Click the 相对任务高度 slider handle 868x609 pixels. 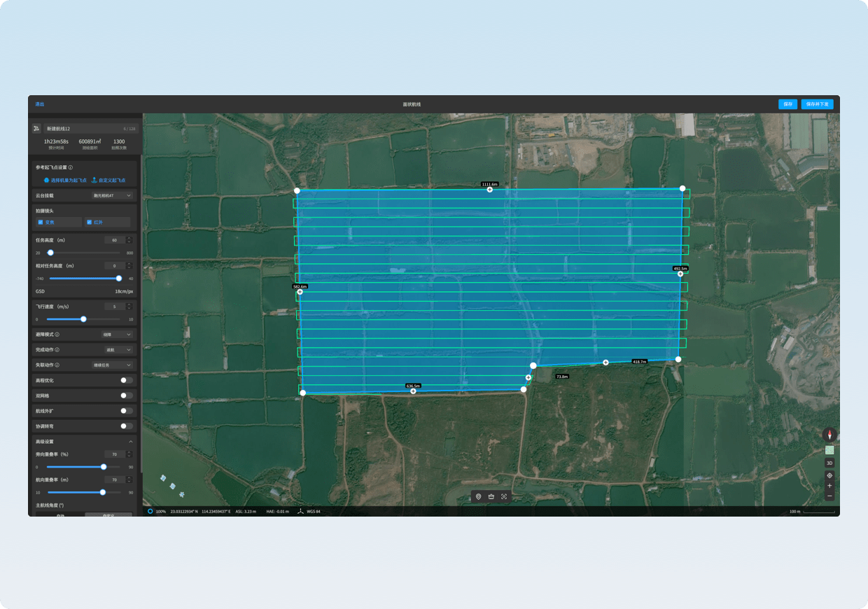(119, 279)
